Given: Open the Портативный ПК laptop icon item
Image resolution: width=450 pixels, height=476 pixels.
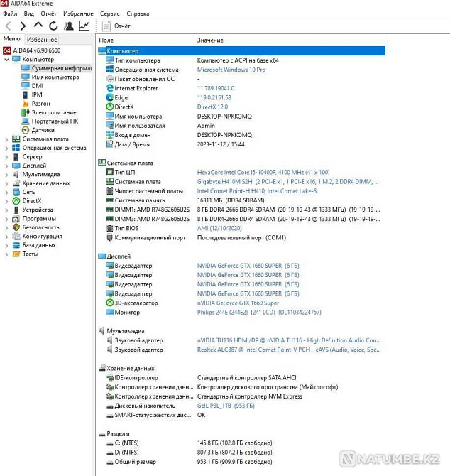Looking at the screenshot, I should point(26,121).
